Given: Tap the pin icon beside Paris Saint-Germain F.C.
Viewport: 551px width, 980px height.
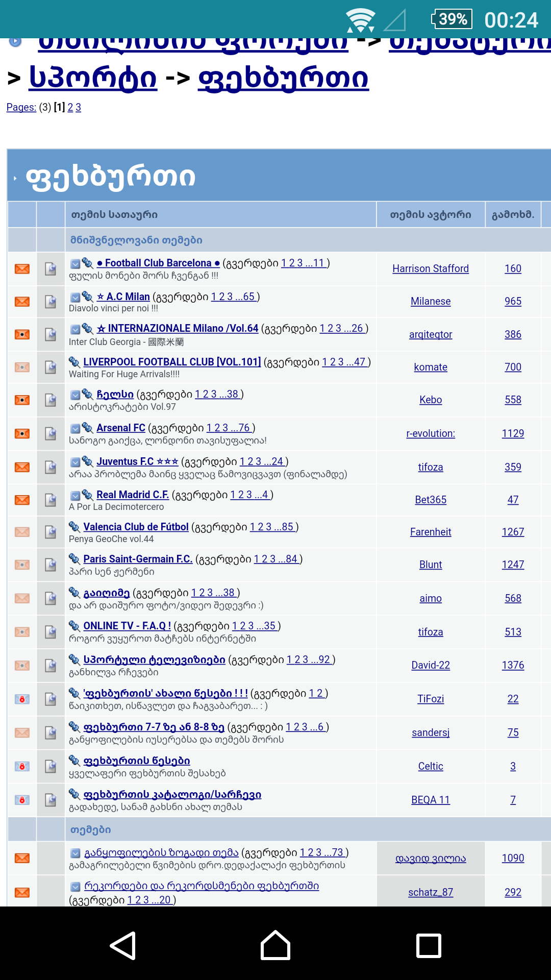Looking at the screenshot, I should (x=74, y=558).
